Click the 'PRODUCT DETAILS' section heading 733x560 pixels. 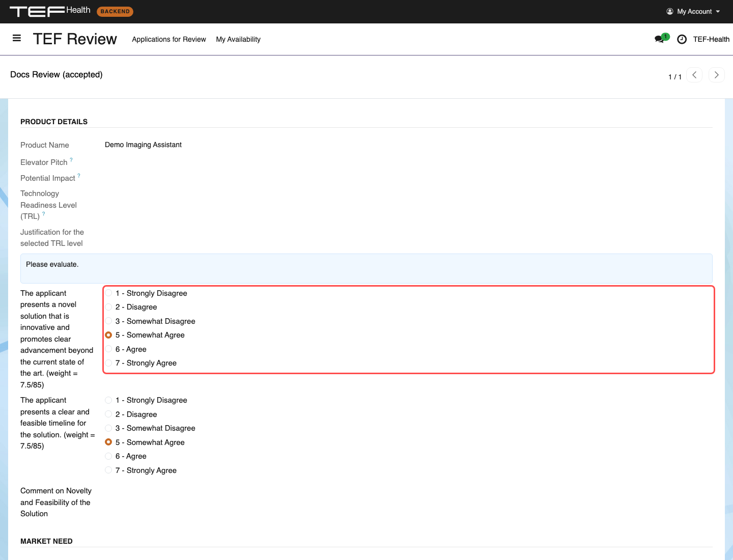pos(54,122)
